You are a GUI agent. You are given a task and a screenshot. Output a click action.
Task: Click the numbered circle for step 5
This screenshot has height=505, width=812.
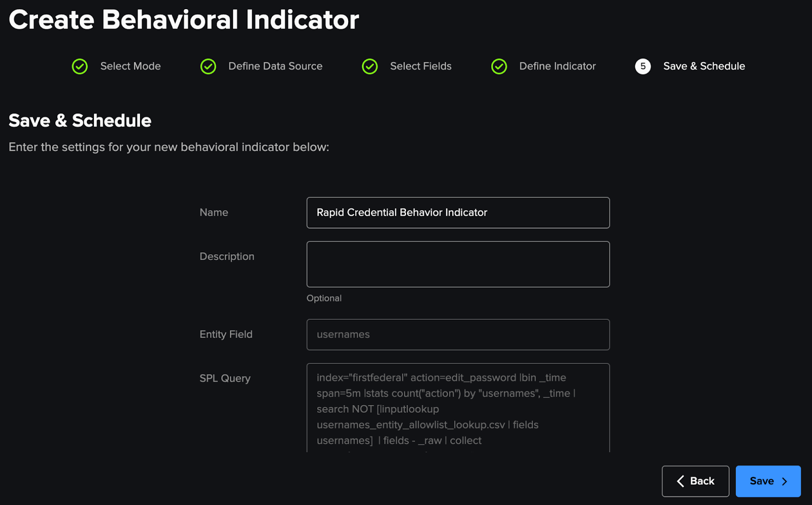click(642, 66)
